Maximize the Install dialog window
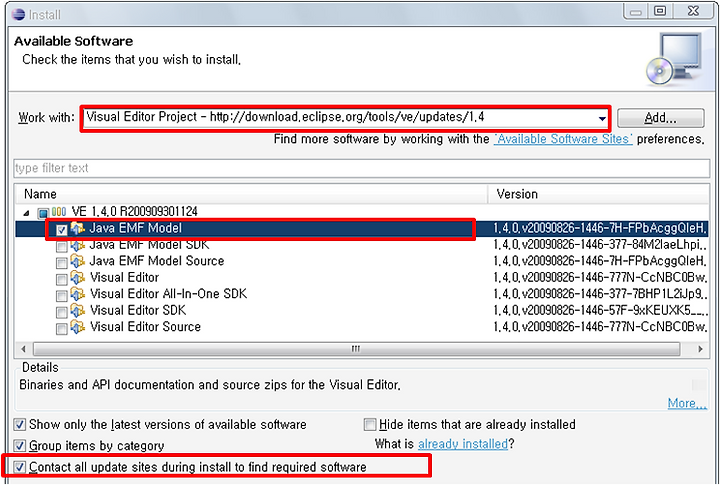Viewport: 720px width, 485px height. [660, 11]
